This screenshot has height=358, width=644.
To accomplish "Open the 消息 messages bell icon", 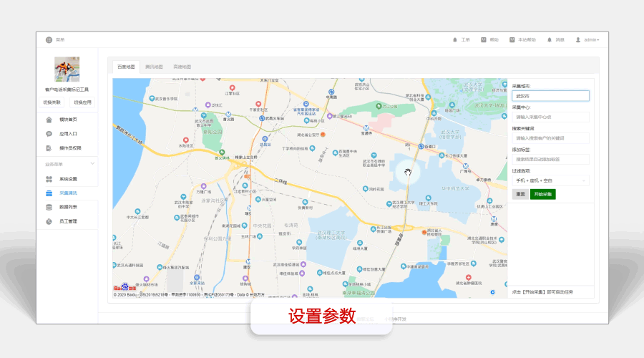I will point(550,39).
